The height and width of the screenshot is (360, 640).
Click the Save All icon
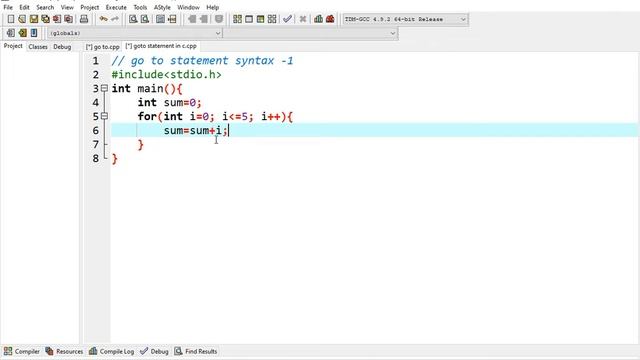[45, 19]
